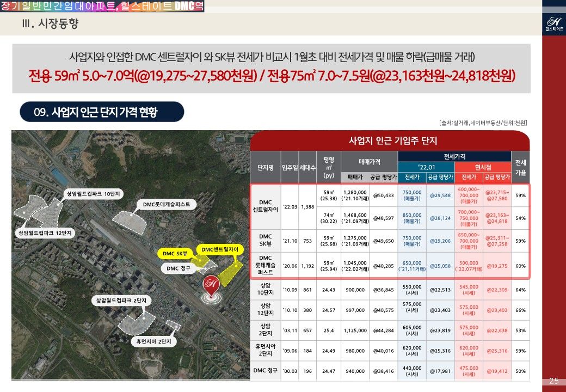Click the page number 25
Viewport: 566px width, 392px height.
tap(553, 381)
